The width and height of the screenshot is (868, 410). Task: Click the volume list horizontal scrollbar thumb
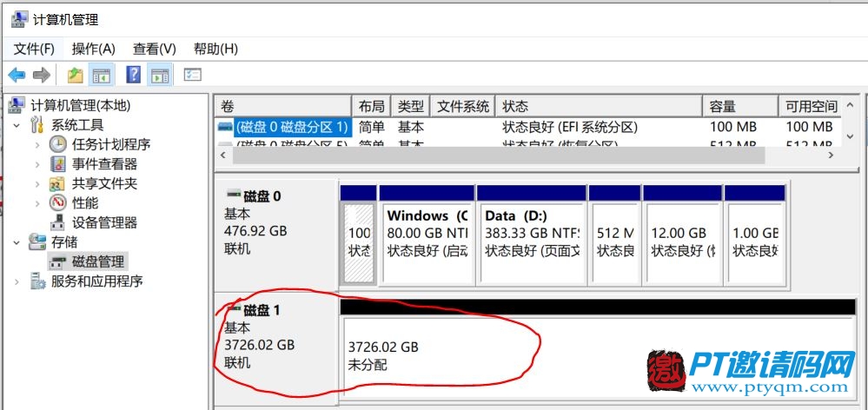(498, 155)
